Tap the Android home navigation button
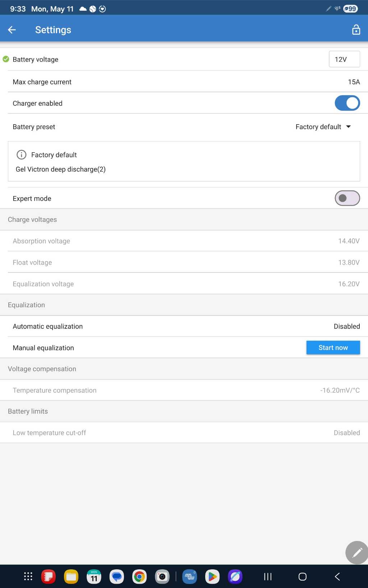 (x=303, y=577)
